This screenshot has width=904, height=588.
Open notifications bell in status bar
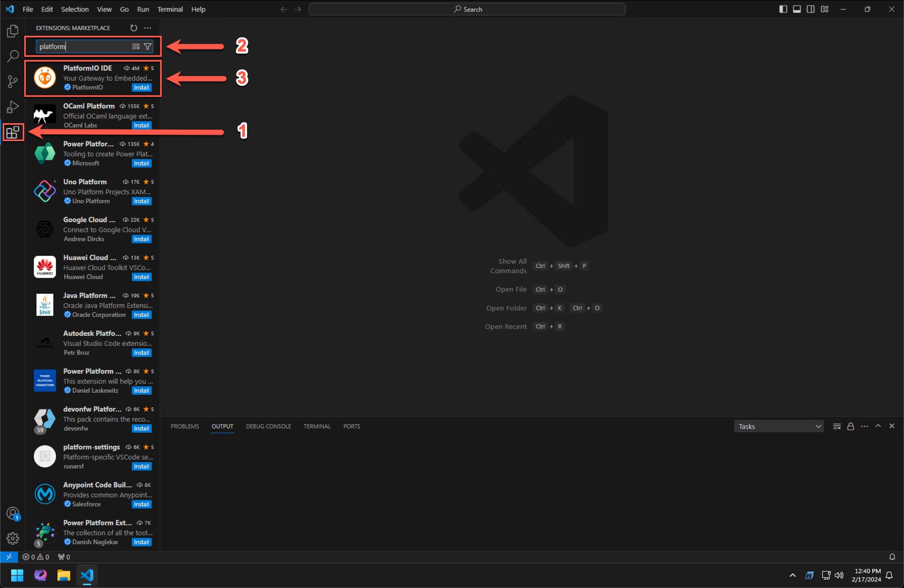[892, 556]
